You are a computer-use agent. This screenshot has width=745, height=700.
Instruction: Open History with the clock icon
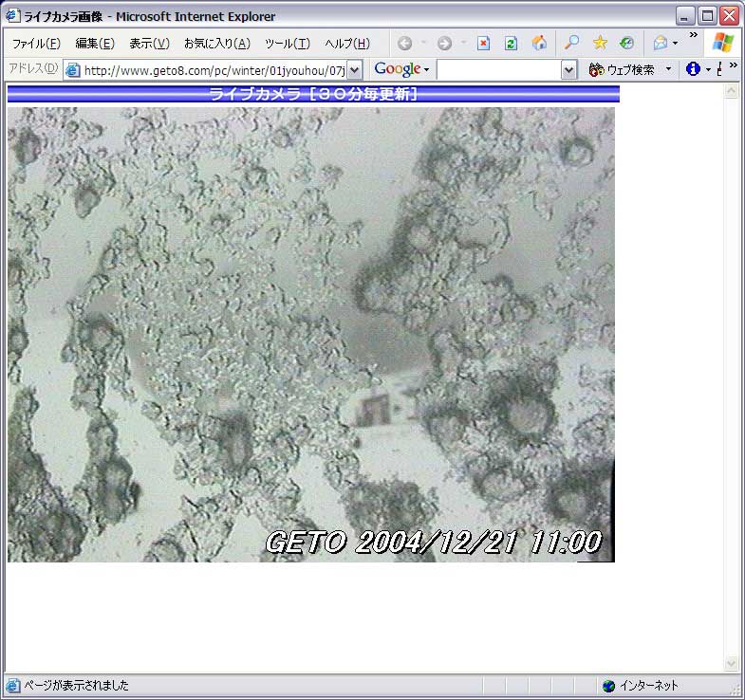tap(626, 44)
